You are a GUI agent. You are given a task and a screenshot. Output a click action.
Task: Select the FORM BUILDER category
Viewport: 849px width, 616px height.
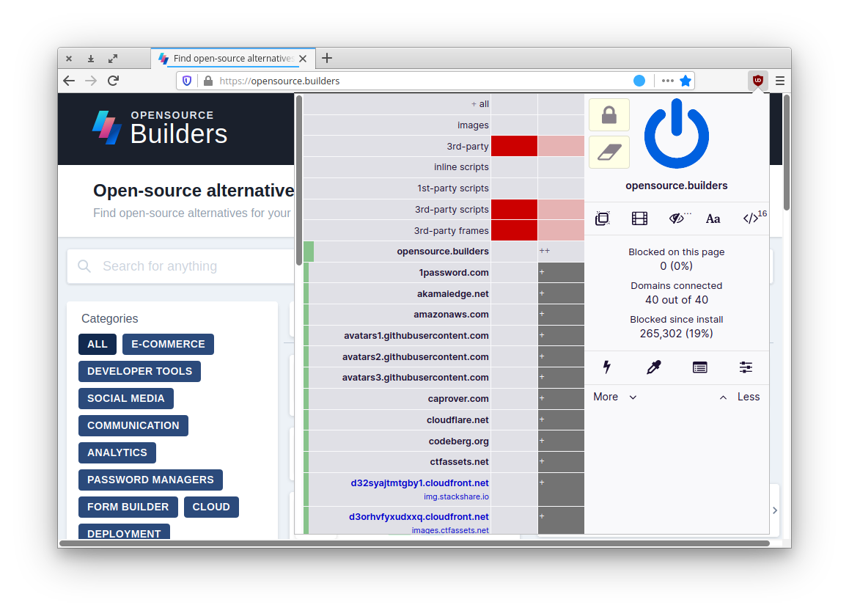point(128,507)
